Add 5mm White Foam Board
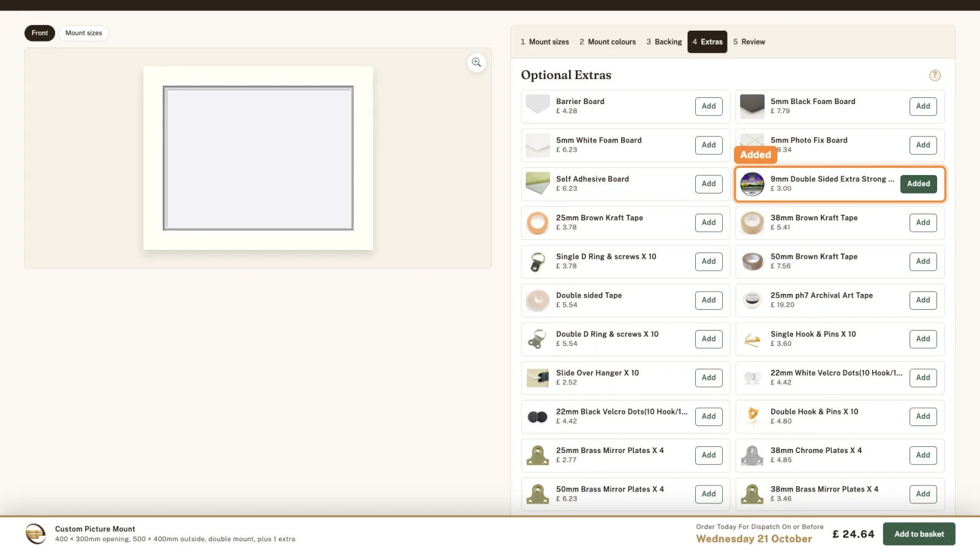 709,145
